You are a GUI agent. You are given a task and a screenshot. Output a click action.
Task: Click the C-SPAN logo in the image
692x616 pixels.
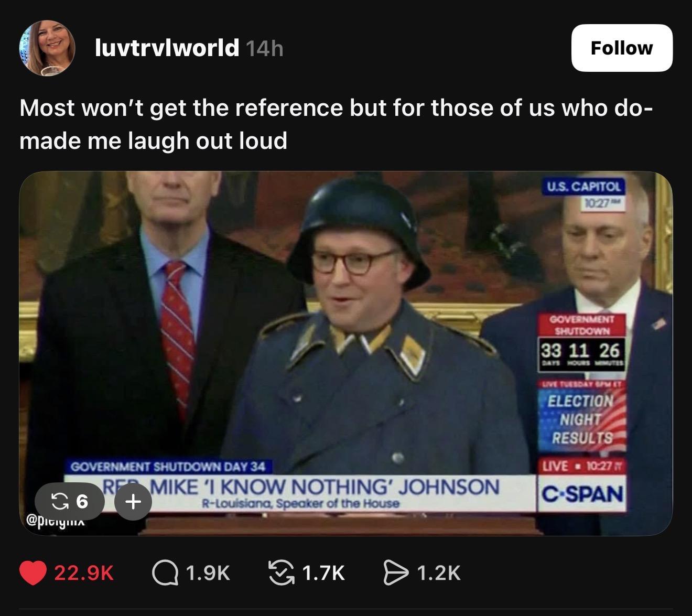coord(582,494)
